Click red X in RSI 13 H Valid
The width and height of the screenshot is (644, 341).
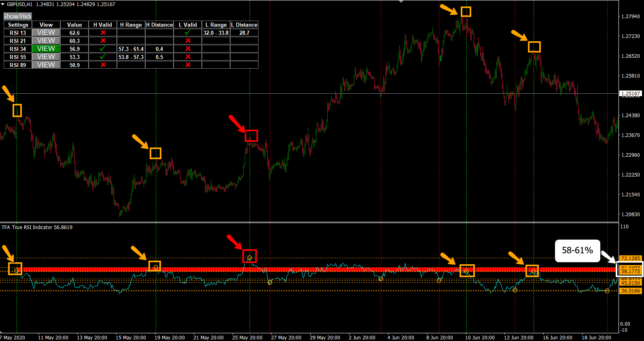click(x=103, y=32)
